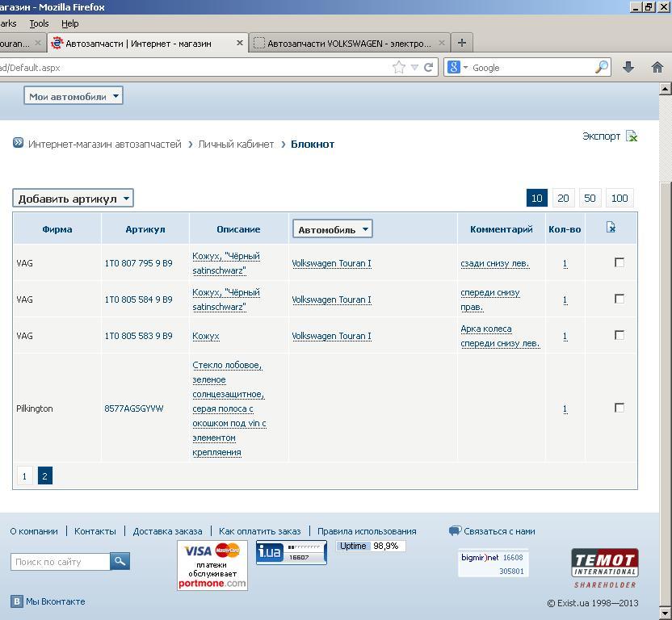The height and width of the screenshot is (620, 672).
Task: Show 50 items per page
Action: point(590,198)
